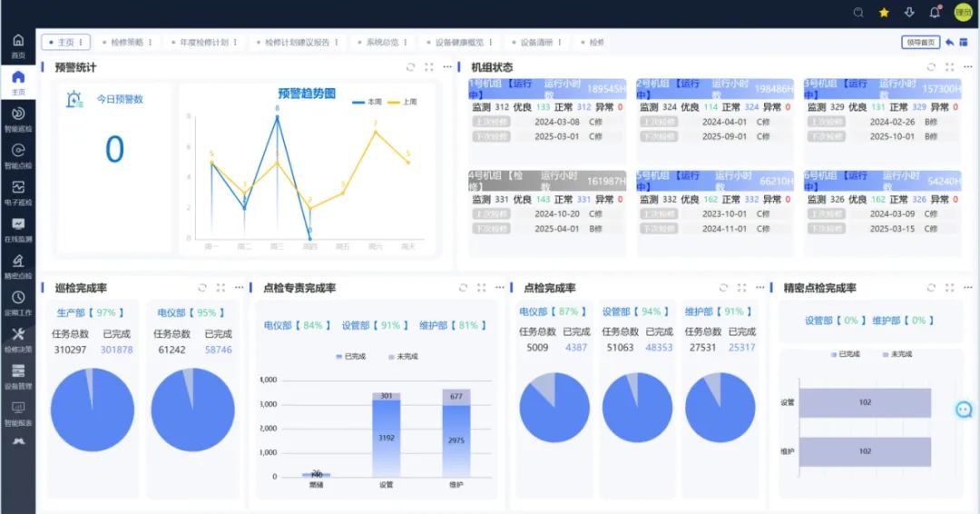Click the yellow star favorites icon
Image resolution: width=980 pixels, height=514 pixels.
point(885,13)
